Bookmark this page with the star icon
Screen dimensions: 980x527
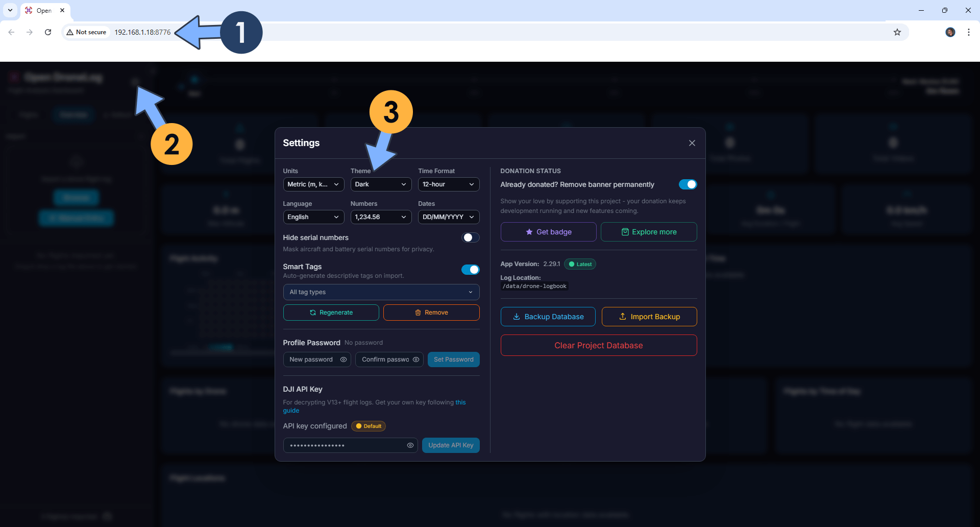click(x=897, y=32)
